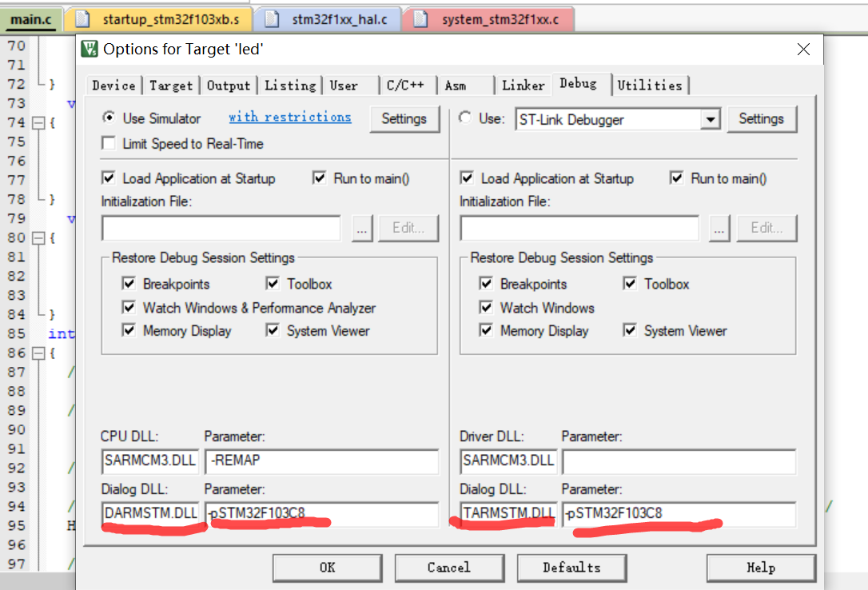Toggle simulator Breakpoints checkbox
868x590 pixels.
pos(129,283)
